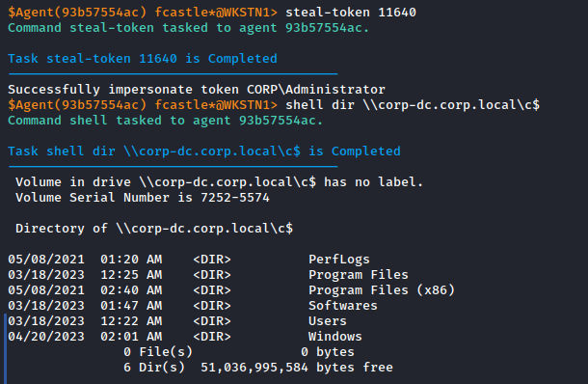Image resolution: width=588 pixels, height=384 pixels.
Task: Click the 'Program Files' directory name
Action: 359,275
